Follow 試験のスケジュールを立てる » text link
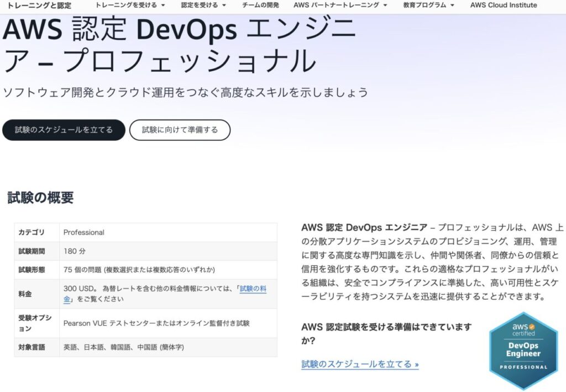This screenshot has height=392, width=566. [360, 364]
